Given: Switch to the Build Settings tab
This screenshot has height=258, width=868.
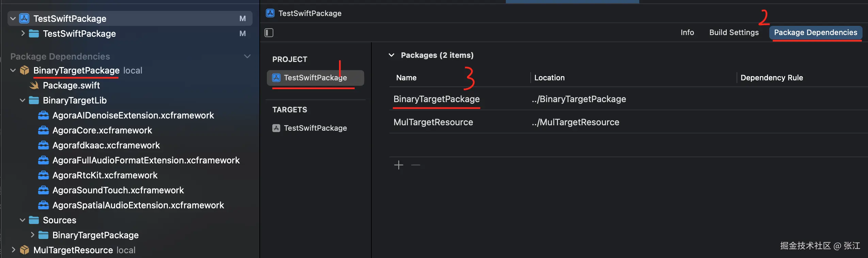Looking at the screenshot, I should pyautogui.click(x=734, y=33).
